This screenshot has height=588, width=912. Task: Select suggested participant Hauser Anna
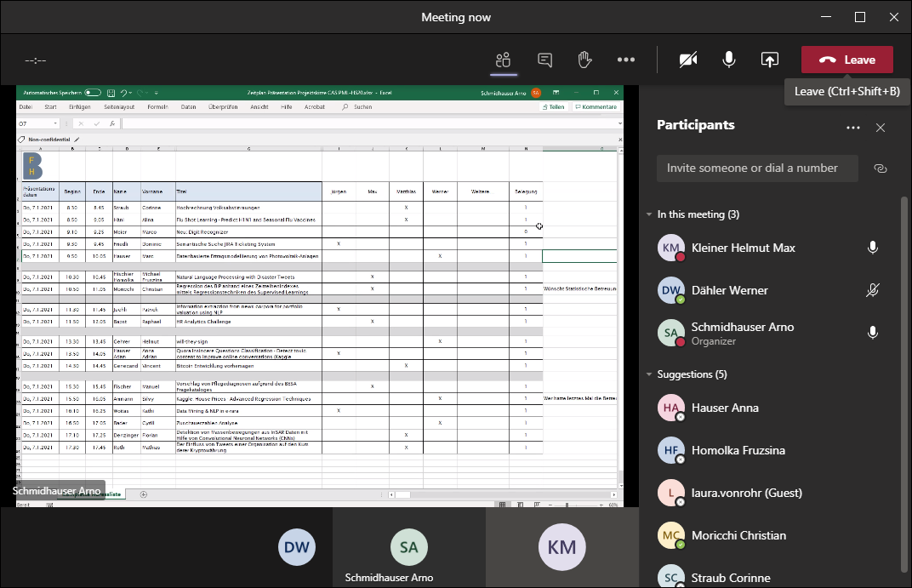(x=725, y=408)
